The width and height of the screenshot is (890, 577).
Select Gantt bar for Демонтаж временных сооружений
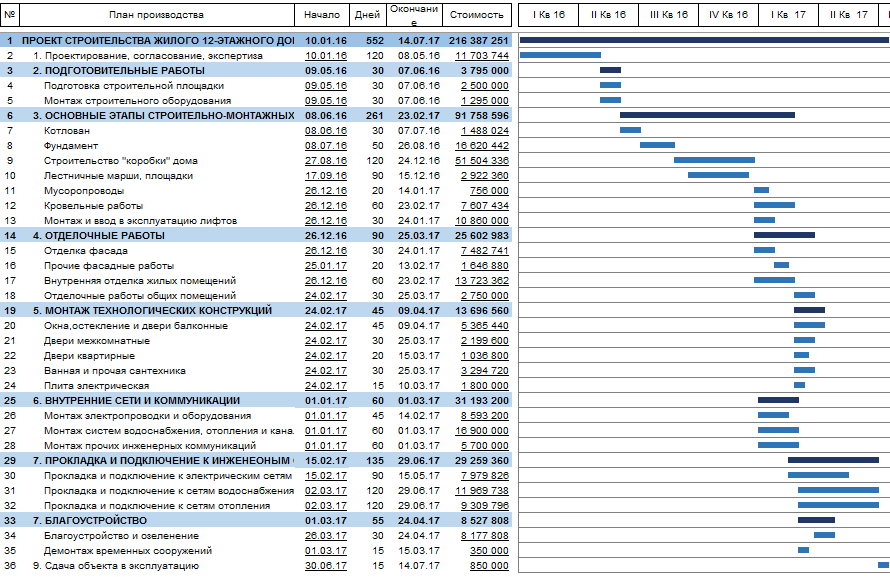[x=803, y=550]
